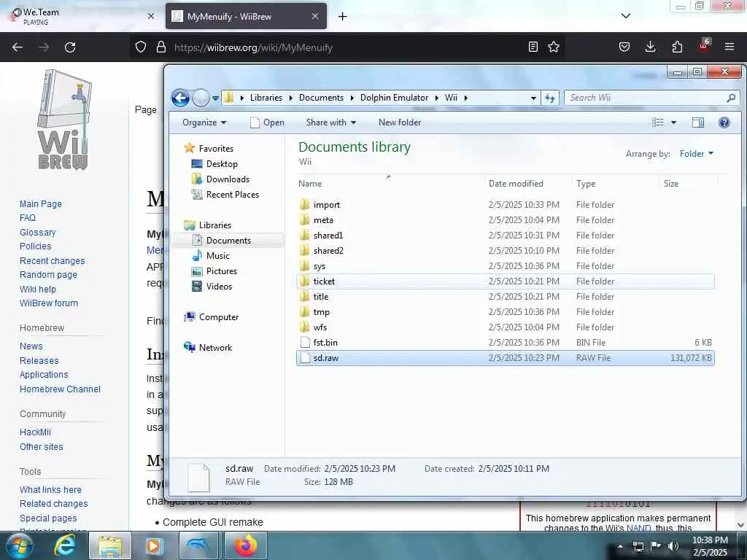Open the Windows Start menu
This screenshot has height=560, width=747.
click(19, 545)
